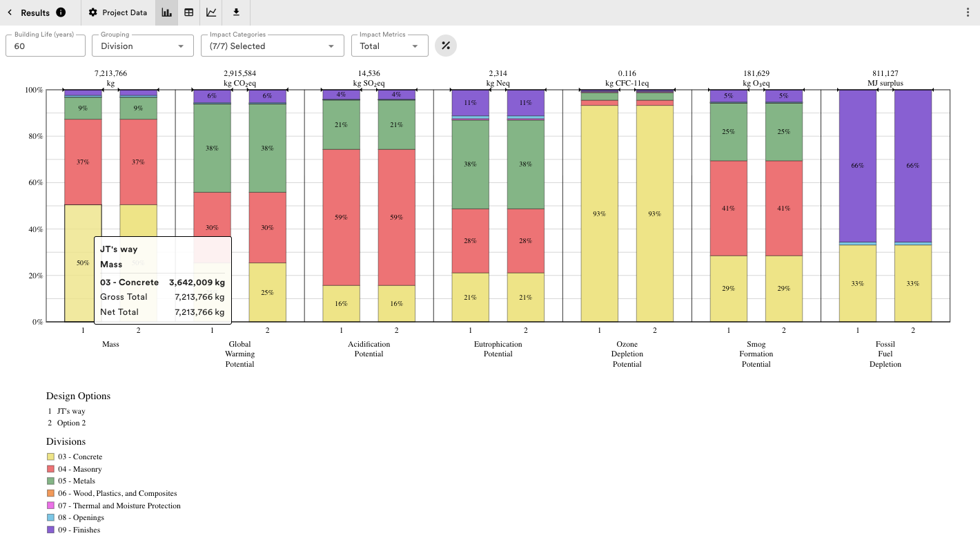Viewport: 980px width, 547px height.
Task: Click the 08 - Openings legend swatch
Action: coord(50,517)
